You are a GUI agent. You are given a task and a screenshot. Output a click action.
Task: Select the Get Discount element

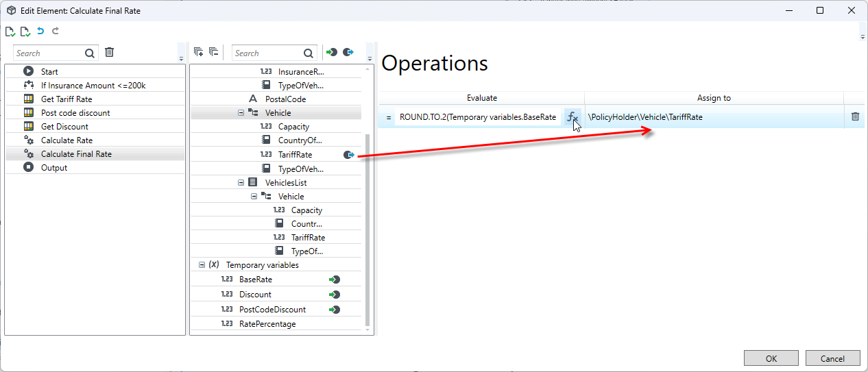point(95,127)
